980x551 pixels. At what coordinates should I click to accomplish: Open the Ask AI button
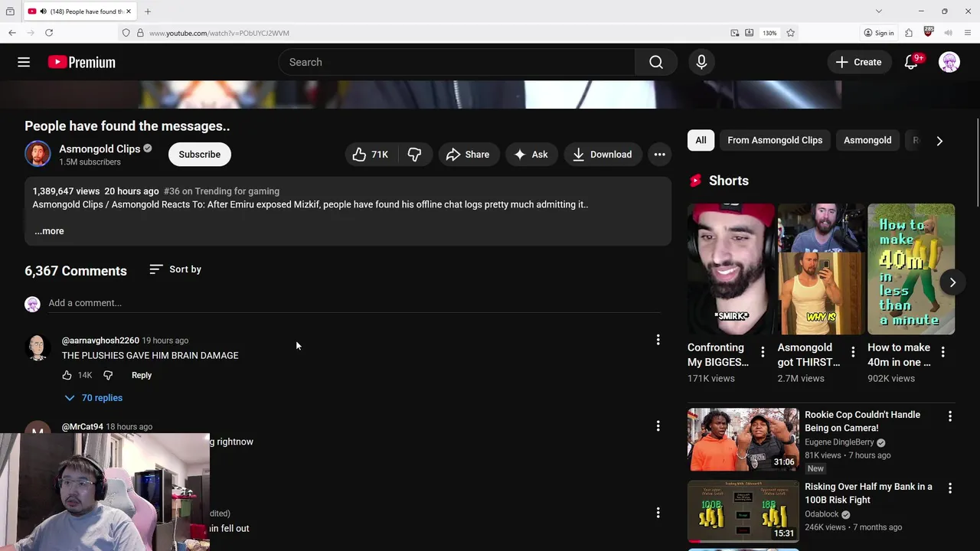coord(531,155)
